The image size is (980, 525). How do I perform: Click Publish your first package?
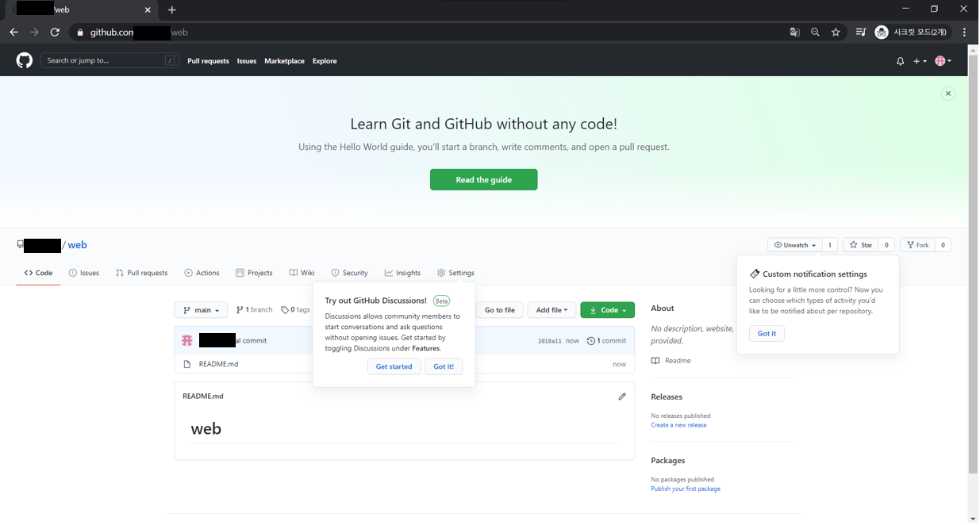686,489
